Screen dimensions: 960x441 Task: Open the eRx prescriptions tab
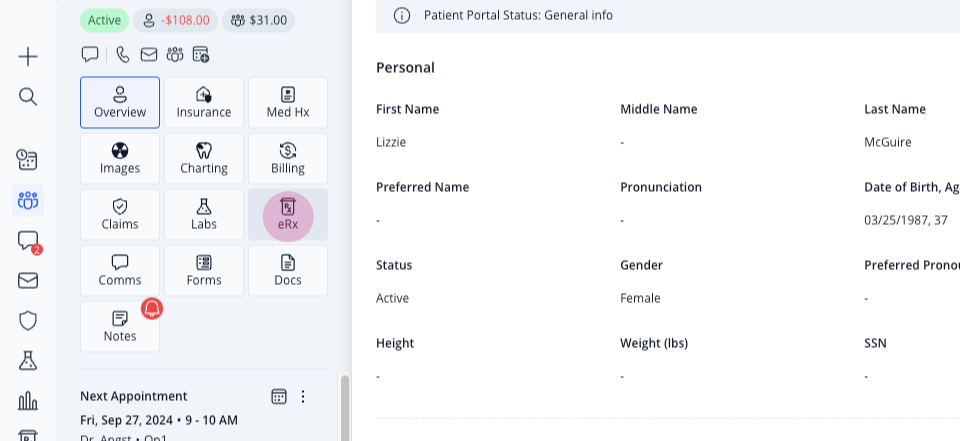pyautogui.click(x=288, y=214)
